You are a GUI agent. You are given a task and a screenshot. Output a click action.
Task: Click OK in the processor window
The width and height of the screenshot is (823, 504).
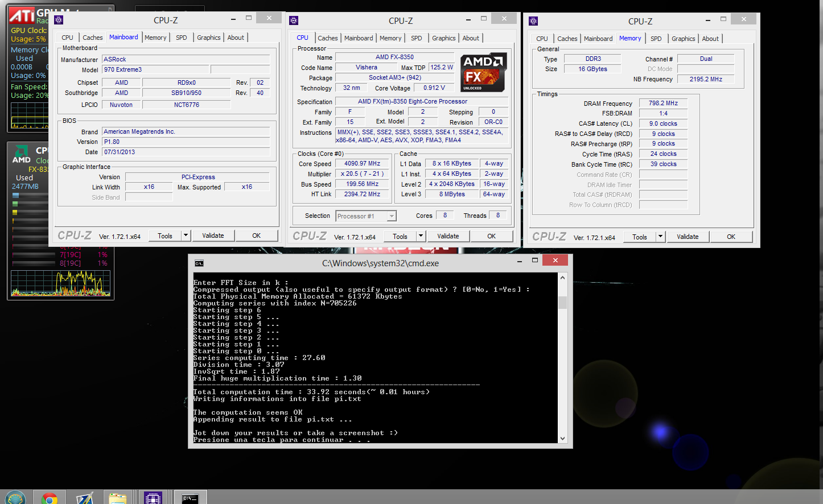(492, 236)
